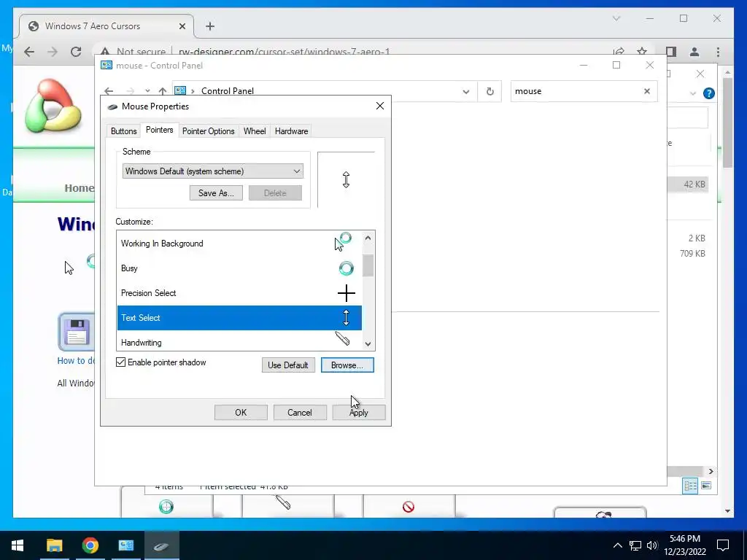Image resolution: width=747 pixels, height=560 pixels.
Task: Toggle Chrome side panel
Action: pos(671,52)
